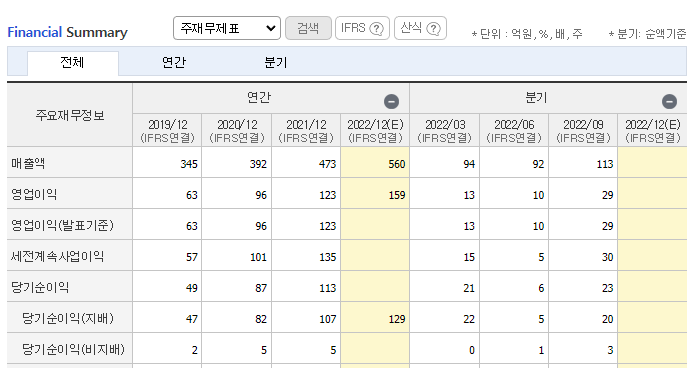Click estimated 영업이익 value 159

point(397,195)
